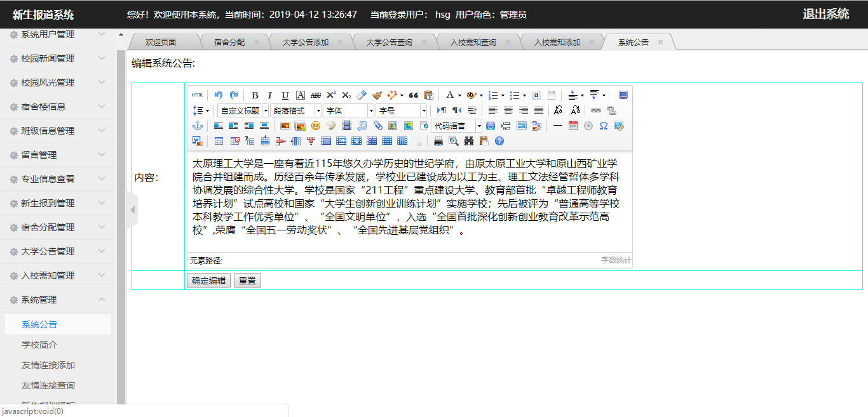Toggle strikethrough formatting

coord(316,95)
